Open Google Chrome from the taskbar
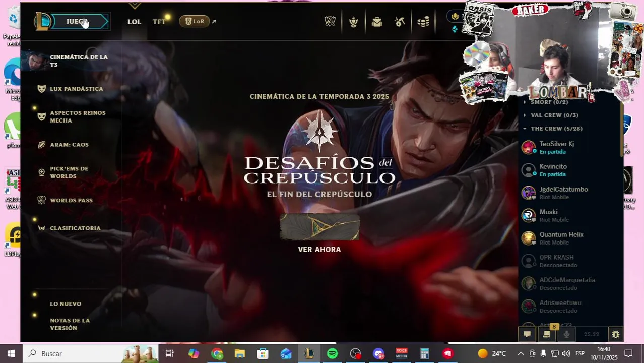The height and width of the screenshot is (363, 644). [x=217, y=353]
